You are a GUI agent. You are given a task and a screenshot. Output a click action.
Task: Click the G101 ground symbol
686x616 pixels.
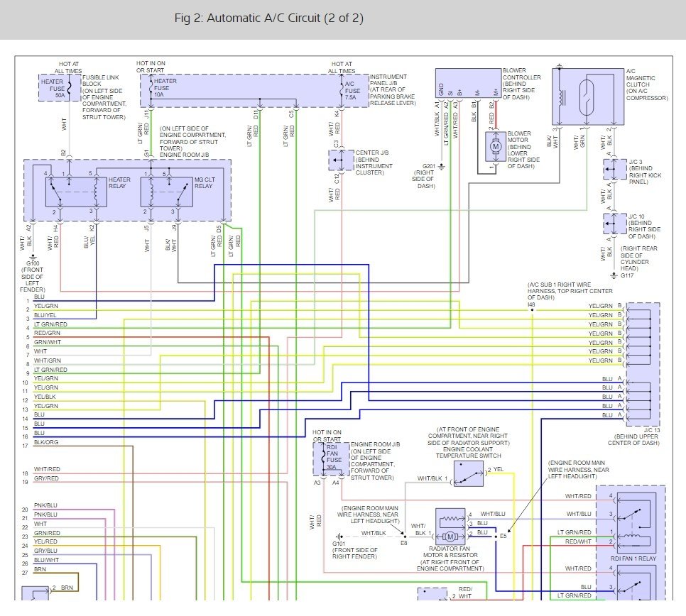pyautogui.click(x=339, y=536)
